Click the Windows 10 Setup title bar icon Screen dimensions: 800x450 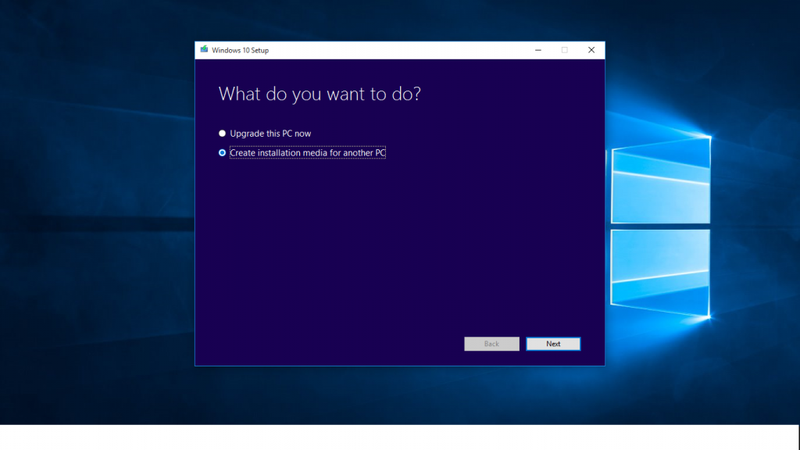click(x=204, y=49)
